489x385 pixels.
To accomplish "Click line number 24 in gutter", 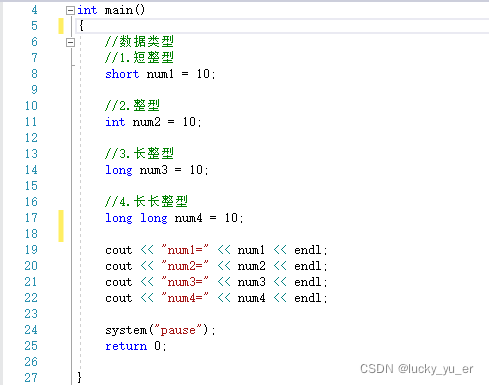I will (x=31, y=330).
